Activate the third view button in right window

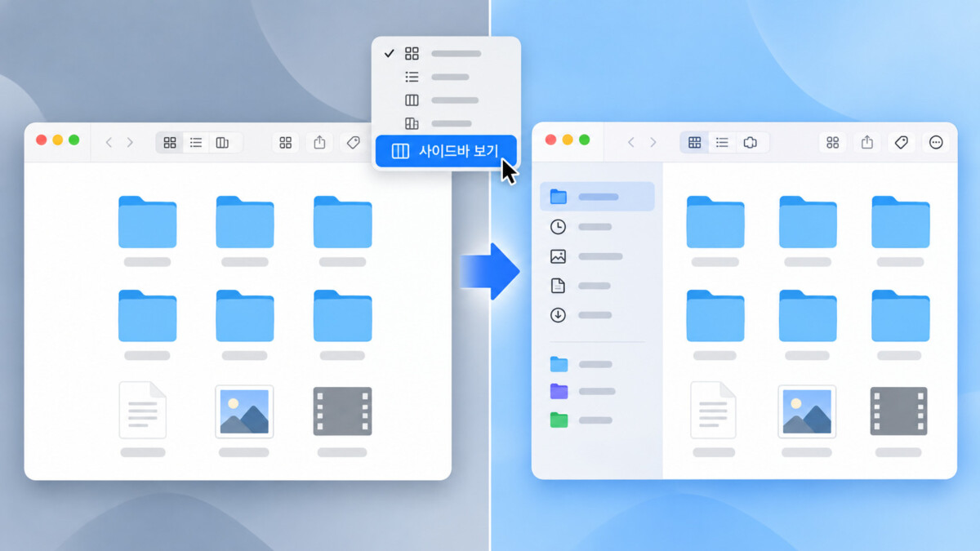(x=750, y=143)
